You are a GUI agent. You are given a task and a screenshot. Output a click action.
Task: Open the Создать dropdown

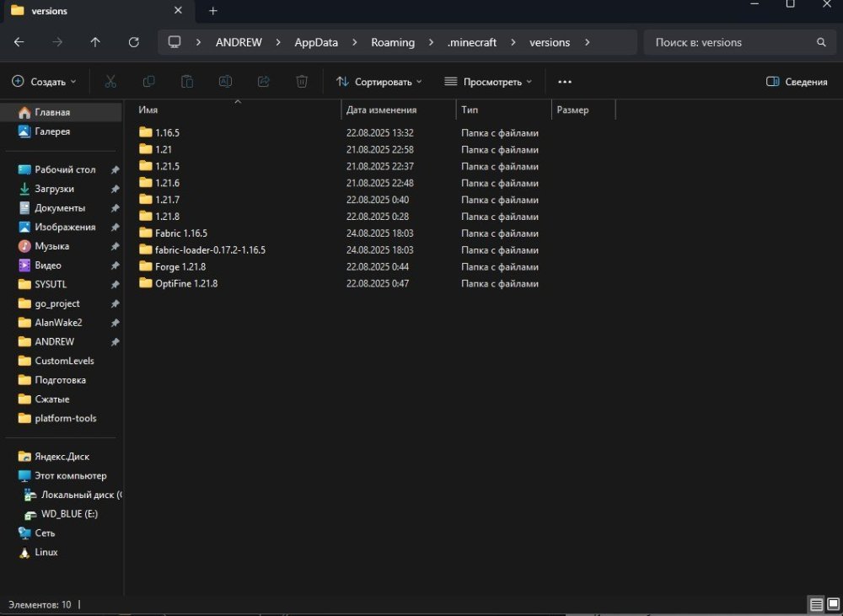44,82
